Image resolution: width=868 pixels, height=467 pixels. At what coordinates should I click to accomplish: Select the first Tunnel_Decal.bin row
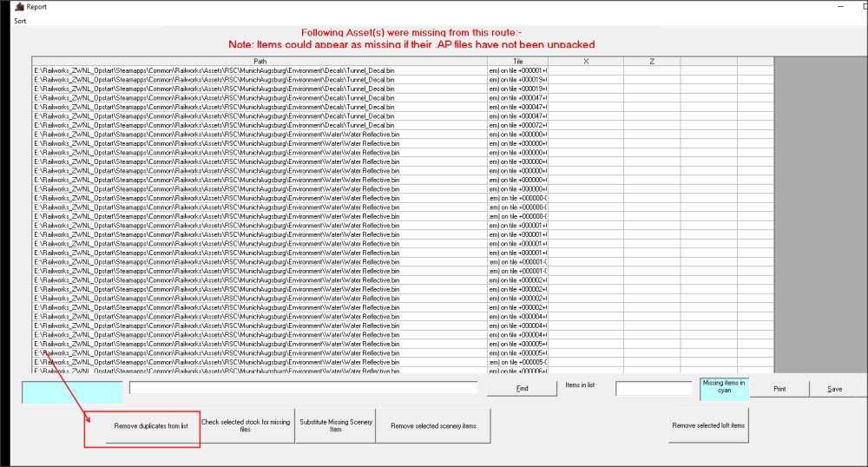click(x=260, y=70)
